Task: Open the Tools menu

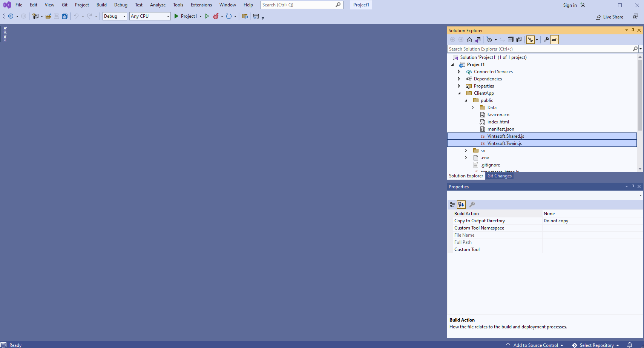Action: point(178,5)
